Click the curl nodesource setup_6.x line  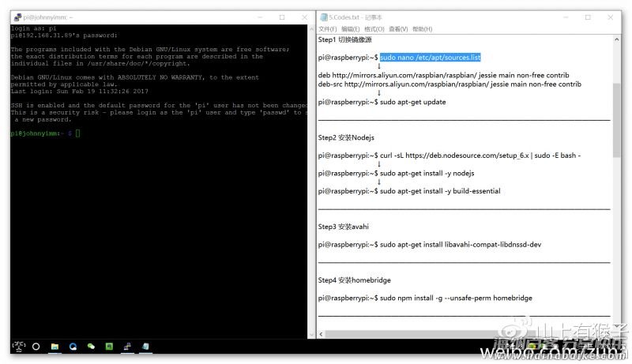(449, 156)
